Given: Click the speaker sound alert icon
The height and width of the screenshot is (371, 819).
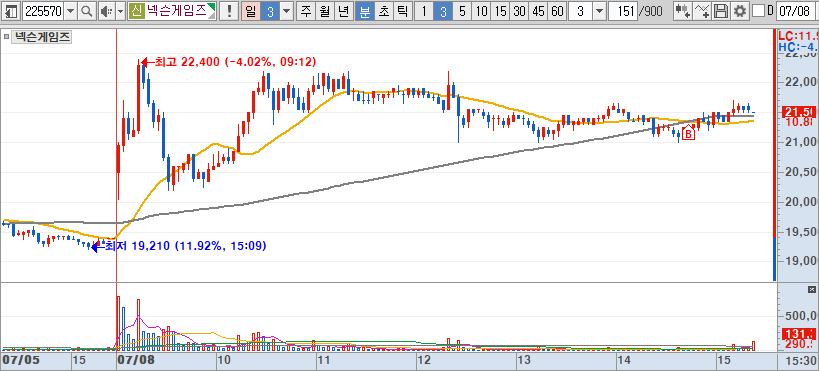Looking at the screenshot, I should click(x=106, y=10).
